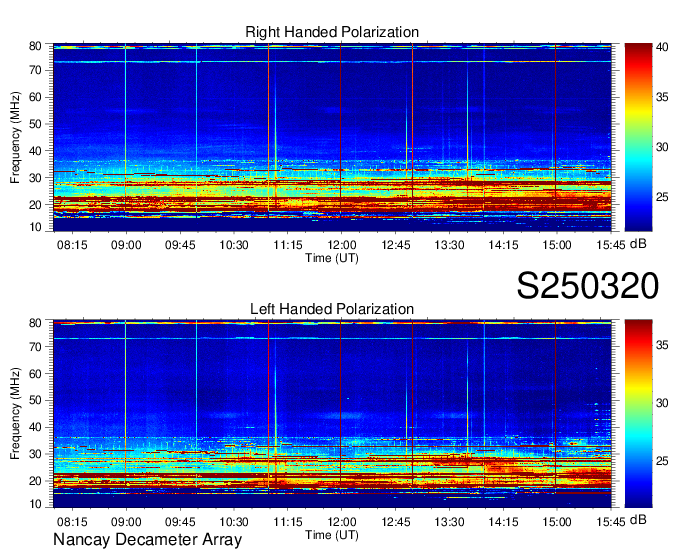Click 20 MHz frequency tick on right-handed plot
This screenshot has width=680, height=552.
click(35, 205)
